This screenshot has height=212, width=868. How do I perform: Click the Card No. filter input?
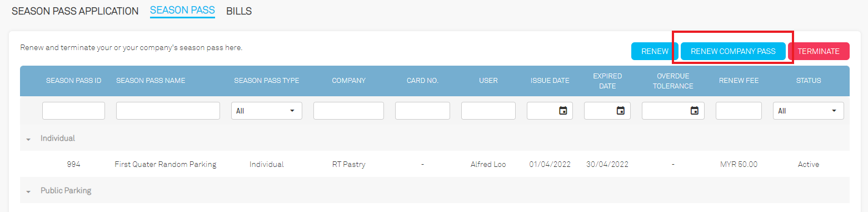pos(422,111)
